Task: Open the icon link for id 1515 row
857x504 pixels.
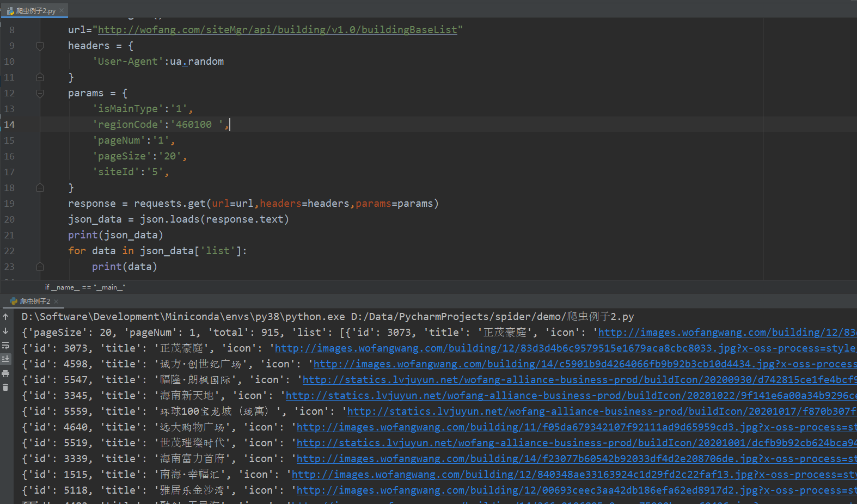Action: (x=573, y=475)
